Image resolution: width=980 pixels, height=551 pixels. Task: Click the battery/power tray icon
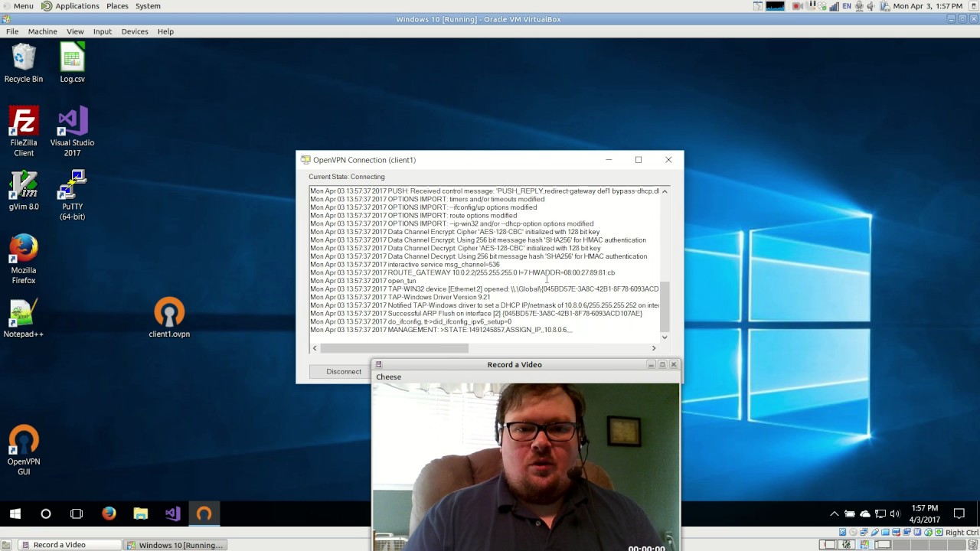850,514
